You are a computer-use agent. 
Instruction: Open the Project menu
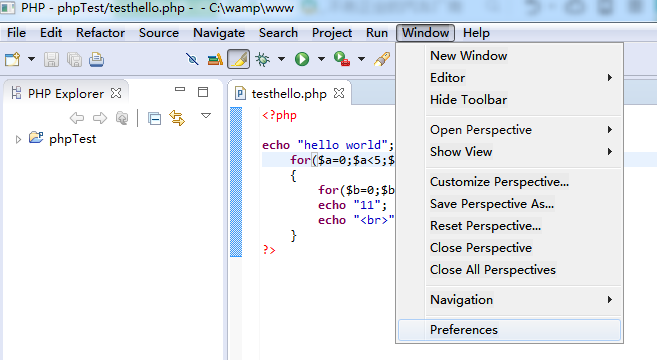[x=332, y=33]
